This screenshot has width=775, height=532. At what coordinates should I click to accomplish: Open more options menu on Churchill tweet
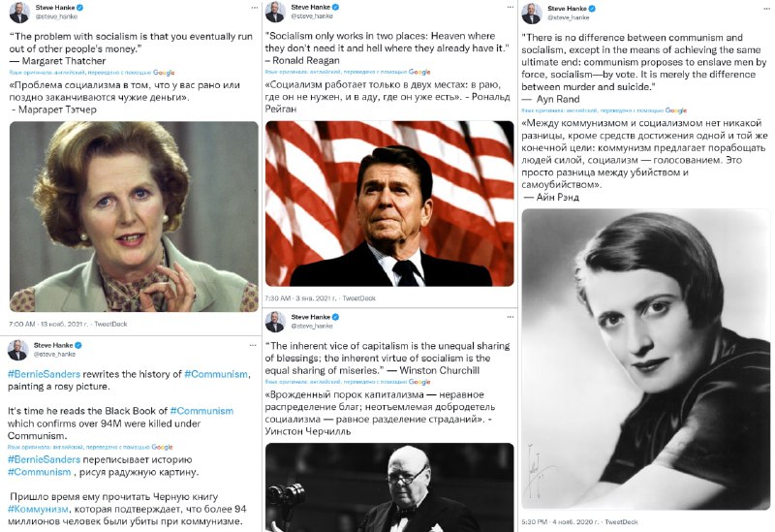click(x=510, y=317)
